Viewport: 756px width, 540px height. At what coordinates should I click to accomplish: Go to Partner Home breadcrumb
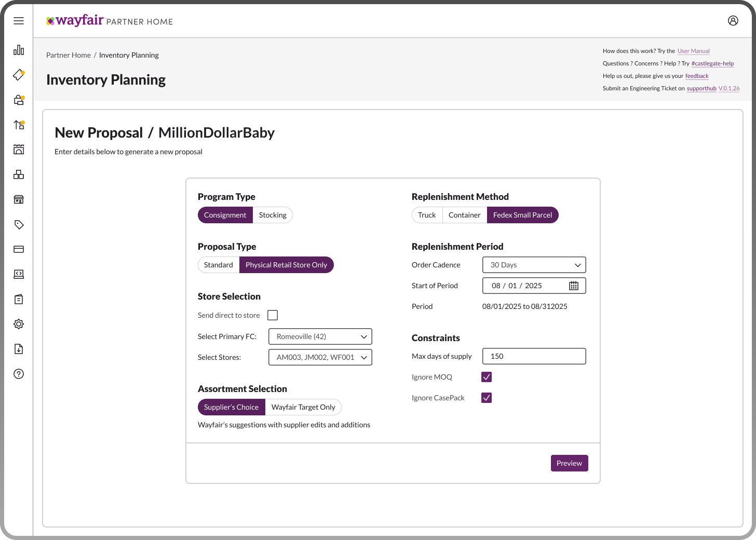pos(69,55)
